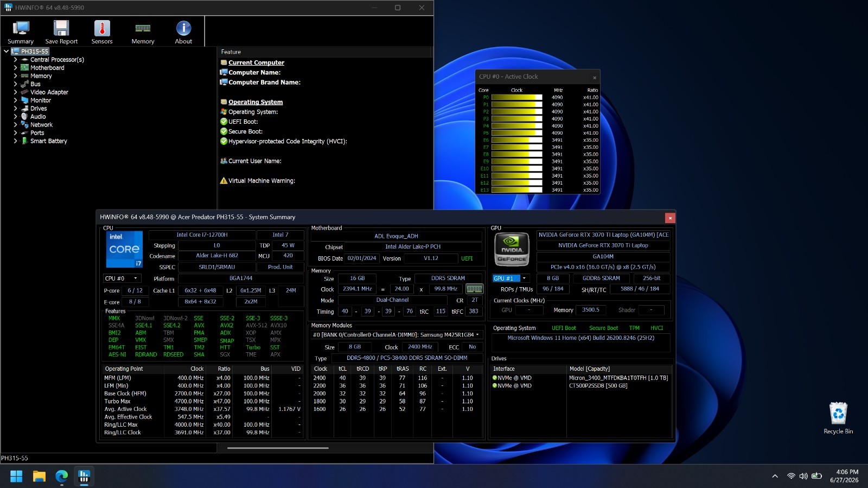Click the CT500P2SSD8 drive entry
Image resolution: width=868 pixels, height=488 pixels.
click(598, 386)
